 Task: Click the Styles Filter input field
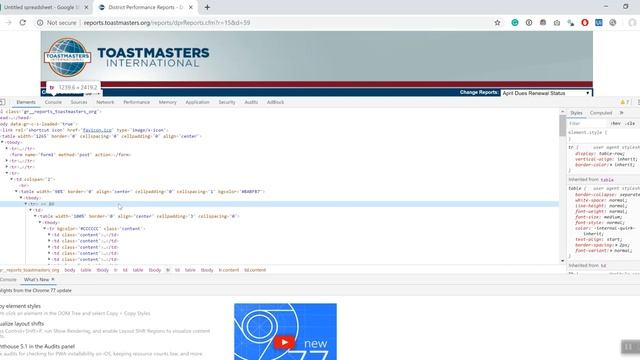point(587,123)
